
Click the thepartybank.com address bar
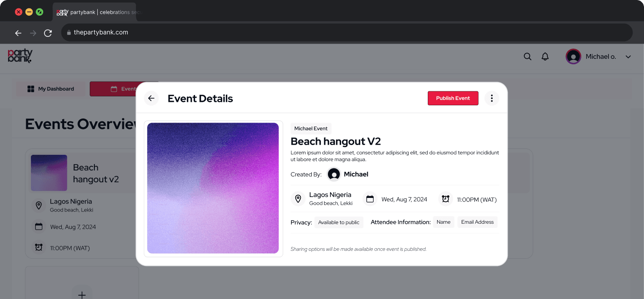347,33
